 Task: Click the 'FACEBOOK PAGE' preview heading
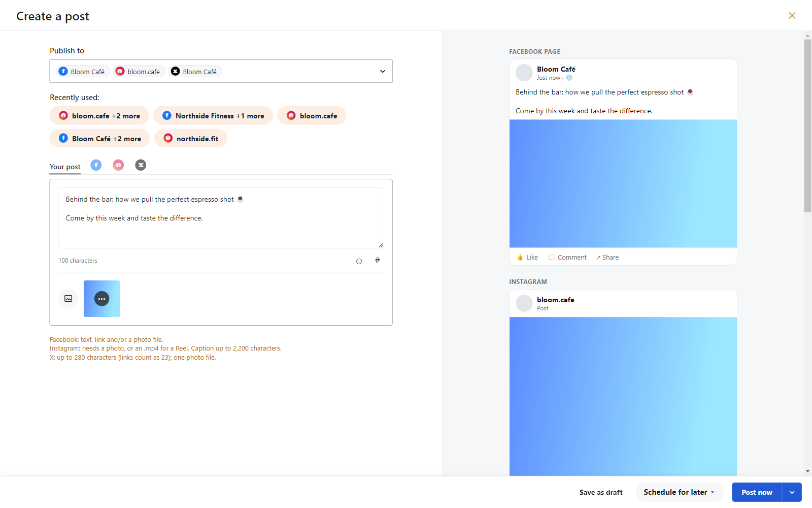(x=535, y=52)
